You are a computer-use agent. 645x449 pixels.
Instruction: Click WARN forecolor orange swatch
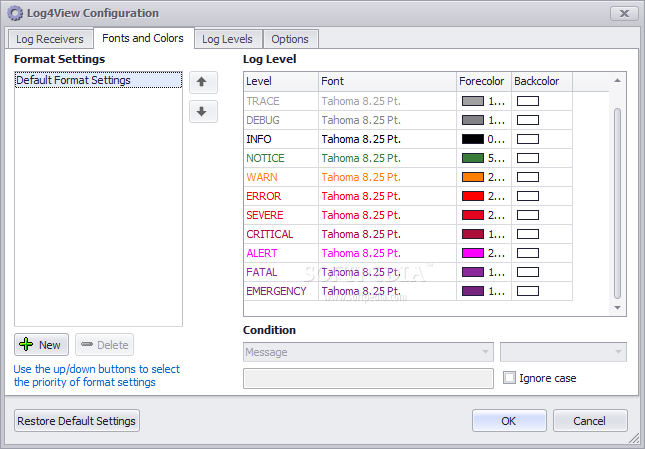473,177
